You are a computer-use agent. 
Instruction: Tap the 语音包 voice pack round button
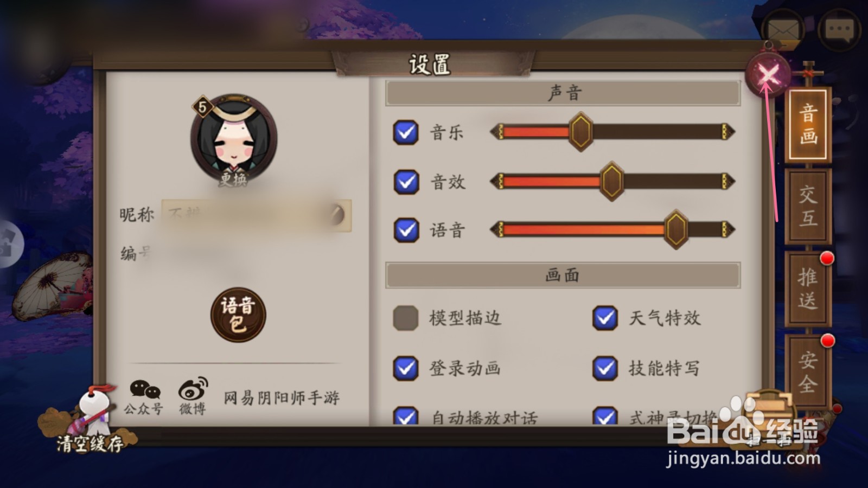[238, 315]
